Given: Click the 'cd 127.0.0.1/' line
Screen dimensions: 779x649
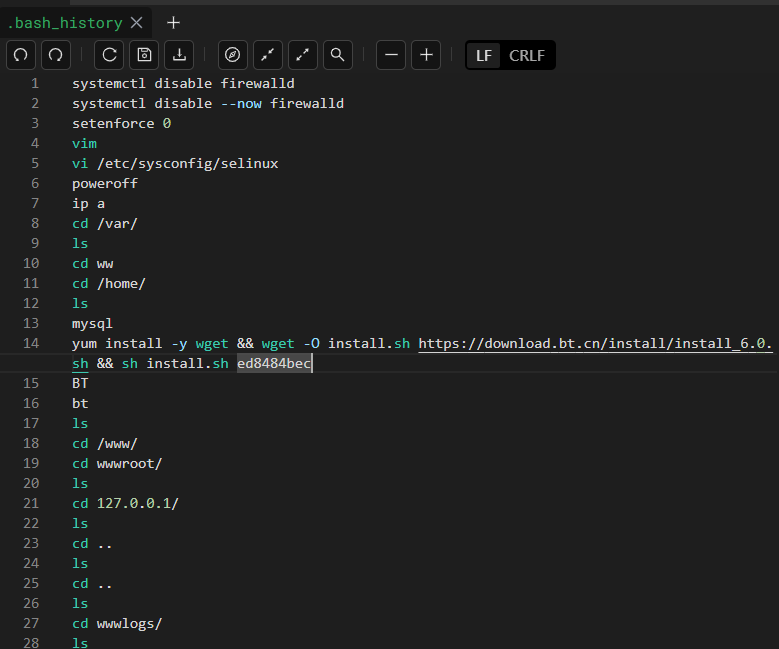Looking at the screenshot, I should pyautogui.click(x=125, y=503).
